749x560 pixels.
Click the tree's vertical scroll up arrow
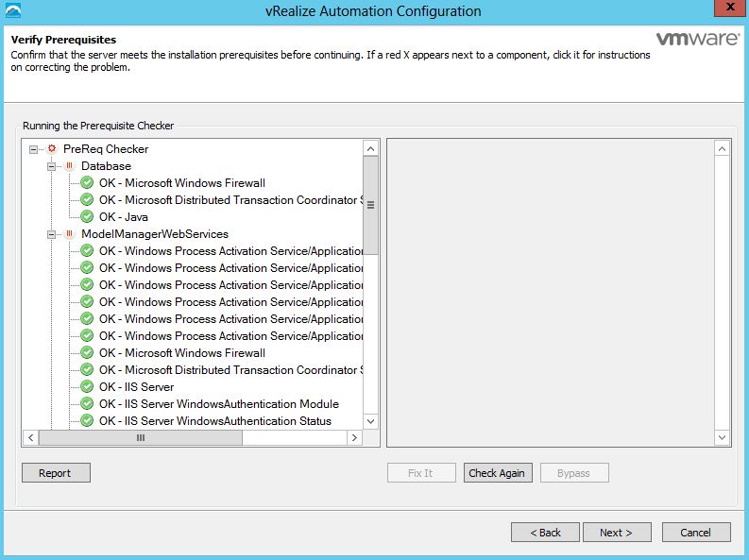tap(370, 148)
